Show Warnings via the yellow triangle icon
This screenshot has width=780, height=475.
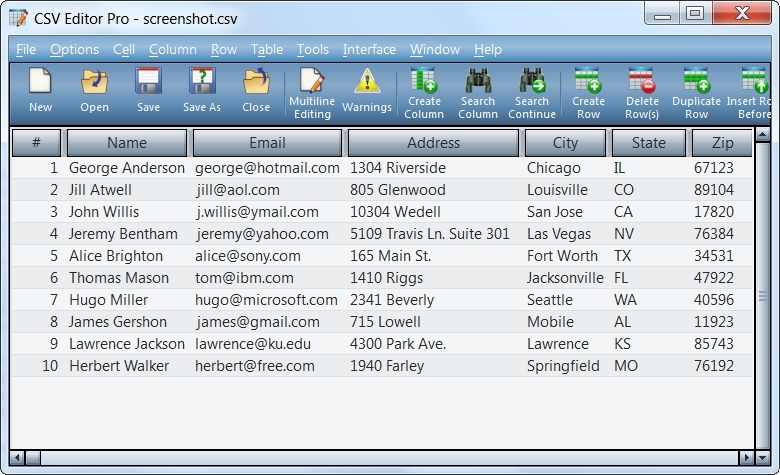[367, 91]
